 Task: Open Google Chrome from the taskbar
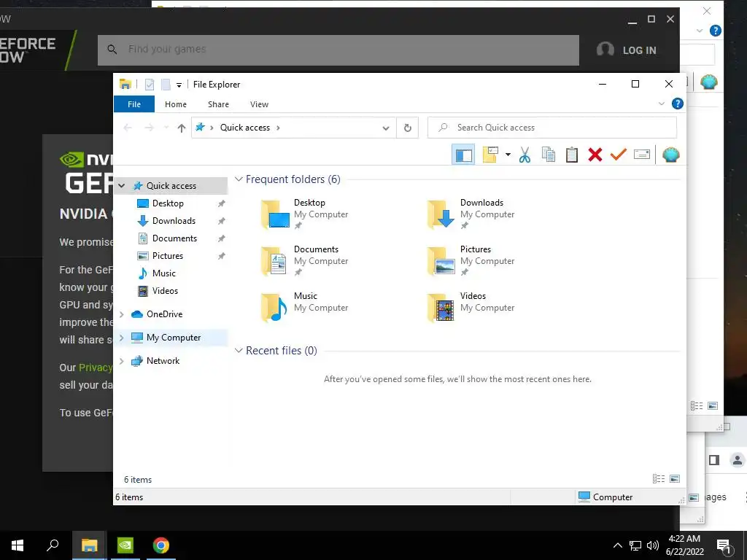point(161,545)
